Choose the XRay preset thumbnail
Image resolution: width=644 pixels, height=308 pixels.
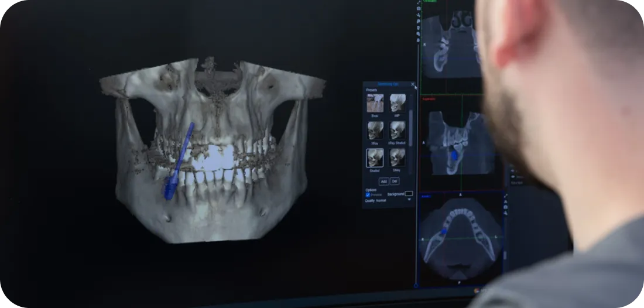[375, 130]
